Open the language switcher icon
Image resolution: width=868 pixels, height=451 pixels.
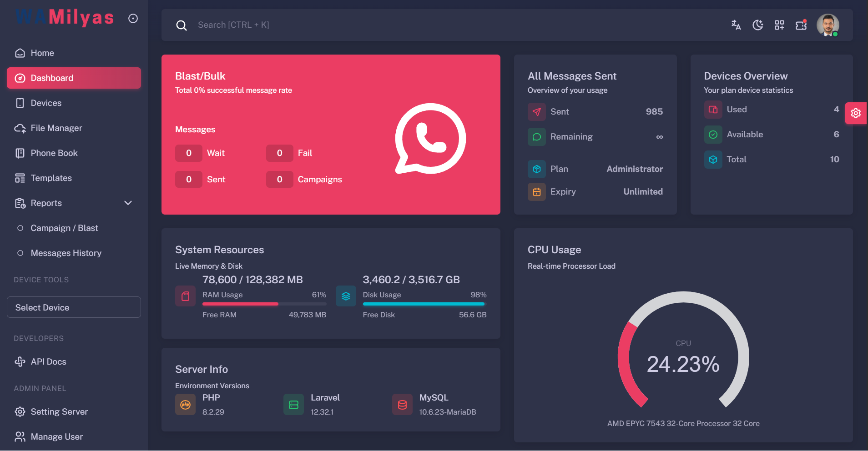736,25
